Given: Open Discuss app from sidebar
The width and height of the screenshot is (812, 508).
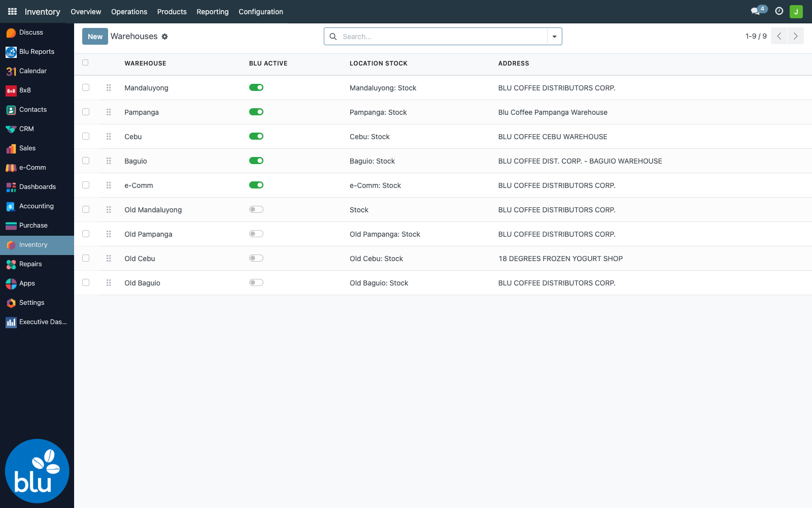Looking at the screenshot, I should [x=37, y=33].
